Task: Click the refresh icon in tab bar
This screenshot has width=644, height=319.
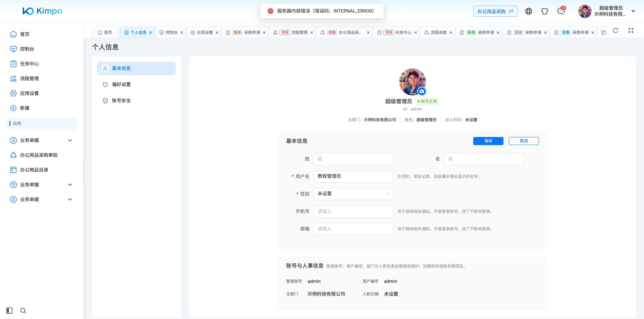Action: click(615, 30)
